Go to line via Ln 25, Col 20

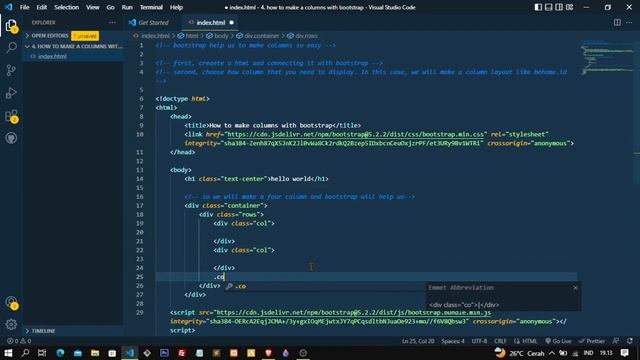pyautogui.click(x=418, y=341)
